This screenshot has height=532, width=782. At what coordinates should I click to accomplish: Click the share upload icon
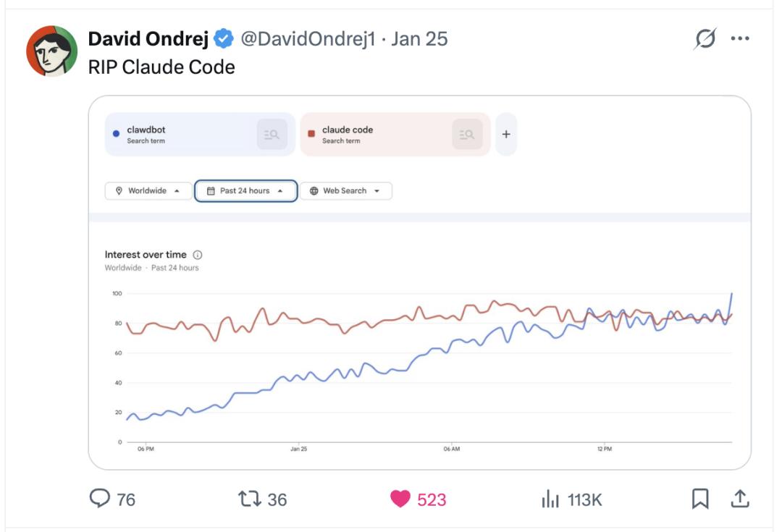(x=740, y=499)
